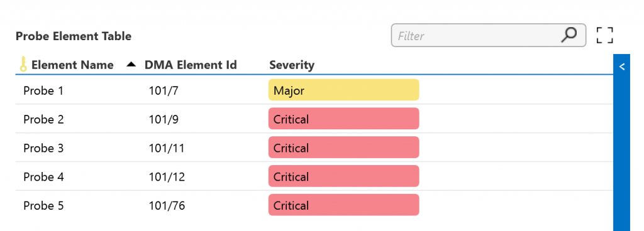The height and width of the screenshot is (231, 644).
Task: Toggle sort arrow next to Element Name
Action: pos(131,64)
